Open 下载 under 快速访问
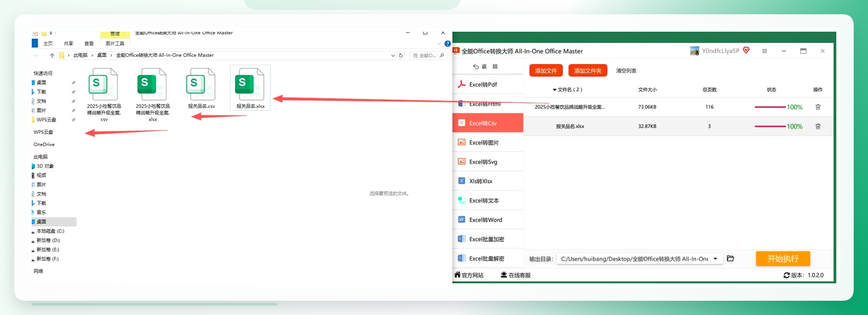This screenshot has height=315, width=868. click(41, 92)
